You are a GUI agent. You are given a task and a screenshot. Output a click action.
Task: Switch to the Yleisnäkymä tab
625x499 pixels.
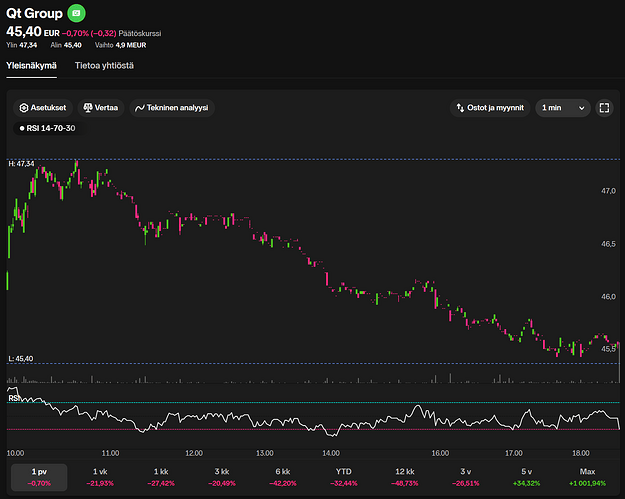coord(31,66)
